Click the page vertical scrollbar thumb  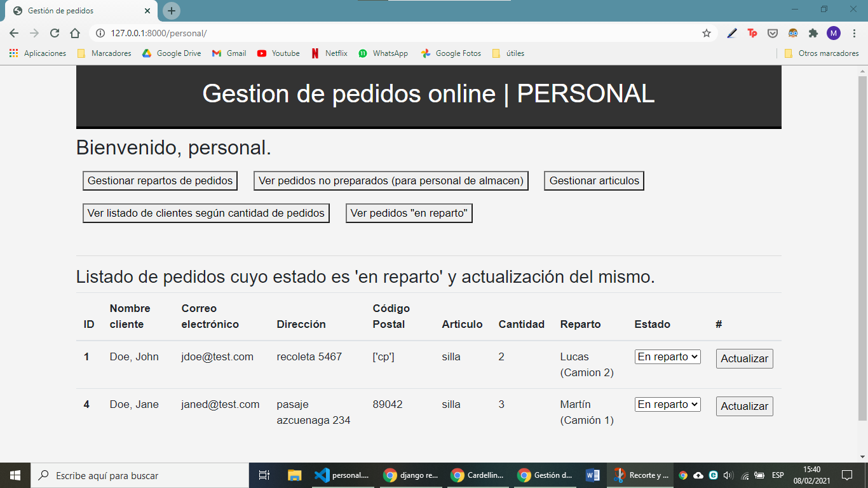pos(862,248)
